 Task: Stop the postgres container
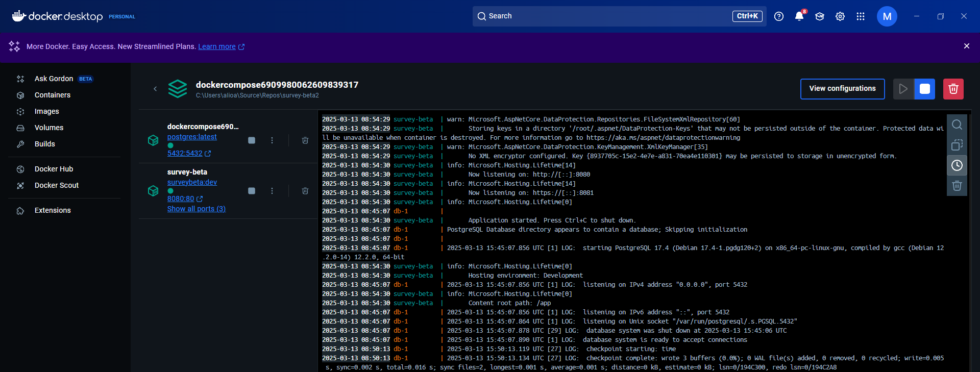click(x=252, y=140)
